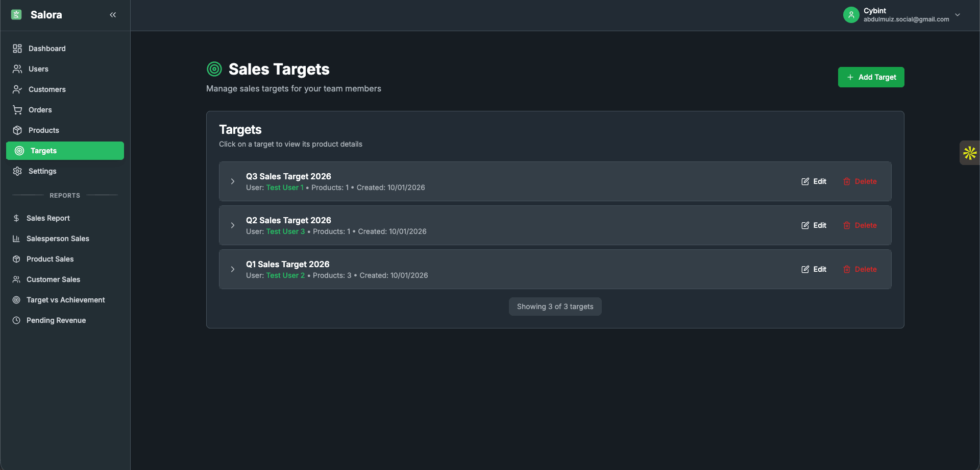
Task: Edit the Q2 Sales Target 2026
Action: (x=814, y=225)
